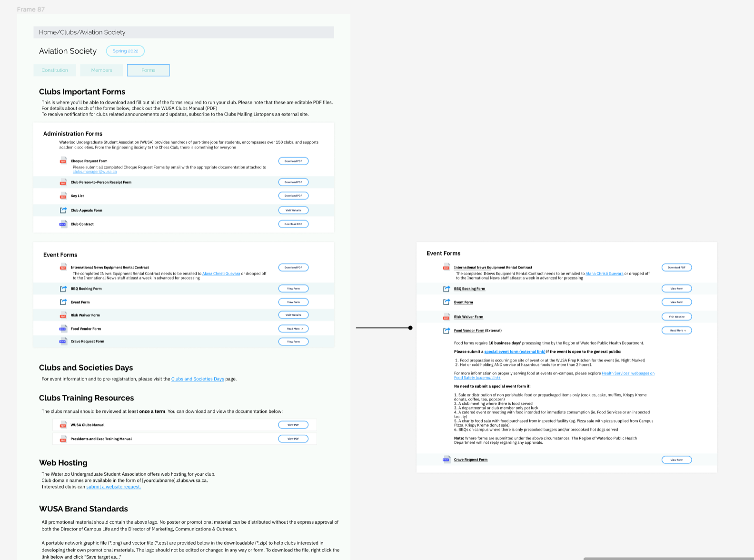Expand Read More for Food Vendor Form on the Aviation Society page
The height and width of the screenshot is (560, 754).
pos(294,329)
